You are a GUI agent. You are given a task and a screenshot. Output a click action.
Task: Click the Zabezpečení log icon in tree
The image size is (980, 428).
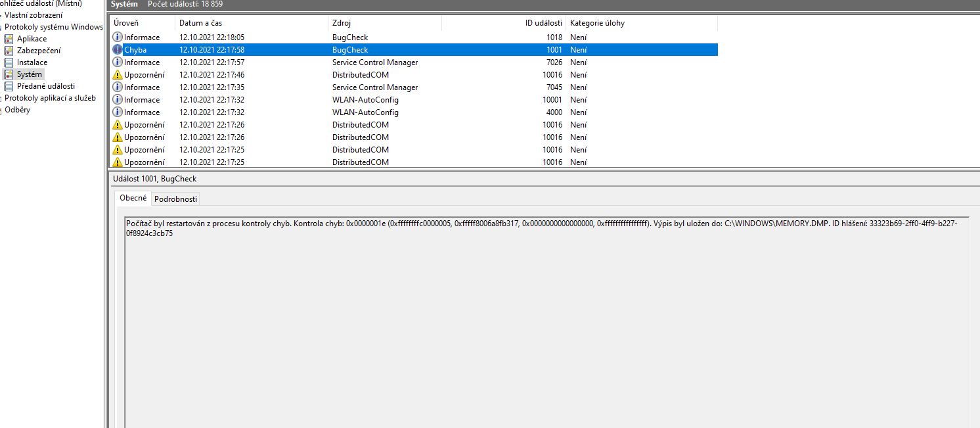pos(9,51)
